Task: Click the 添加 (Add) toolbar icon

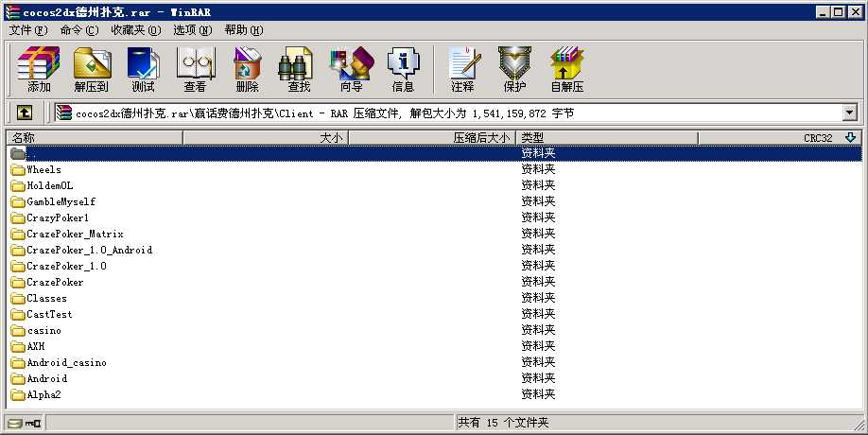Action: click(39, 70)
